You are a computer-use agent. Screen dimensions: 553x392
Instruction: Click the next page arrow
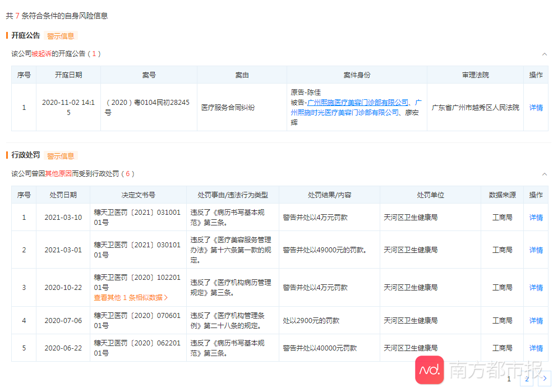(x=544, y=379)
